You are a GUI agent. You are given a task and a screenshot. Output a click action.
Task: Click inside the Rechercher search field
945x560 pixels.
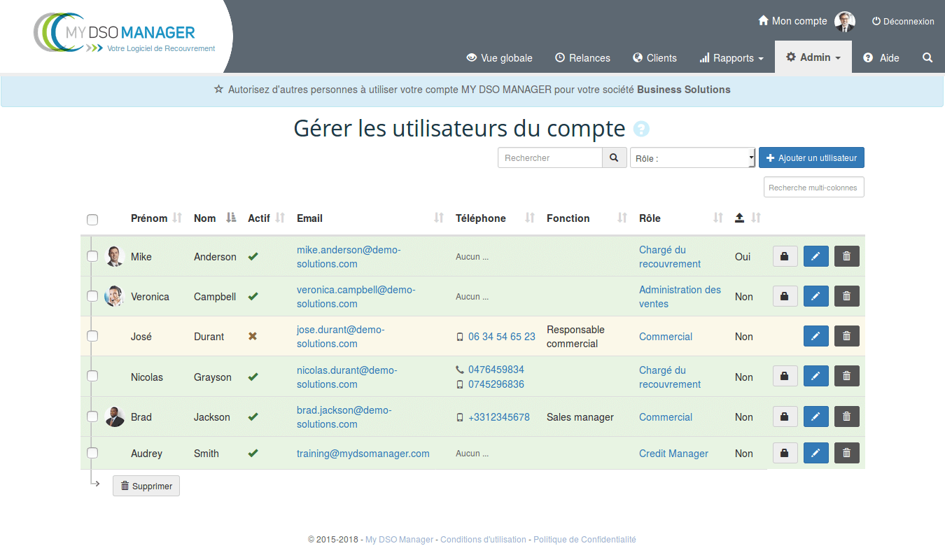(x=549, y=158)
